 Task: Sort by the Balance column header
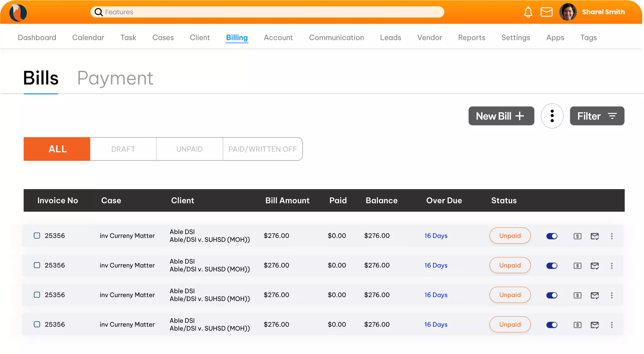[381, 201]
